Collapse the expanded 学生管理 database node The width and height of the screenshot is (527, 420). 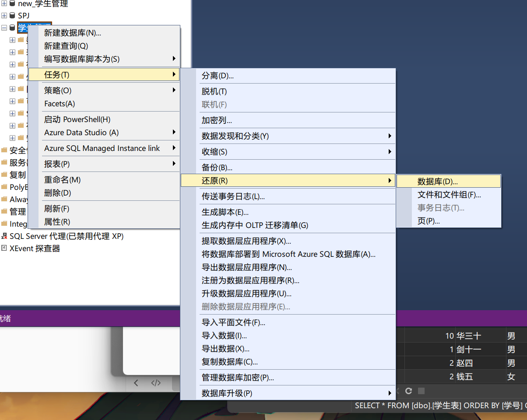coord(4,28)
